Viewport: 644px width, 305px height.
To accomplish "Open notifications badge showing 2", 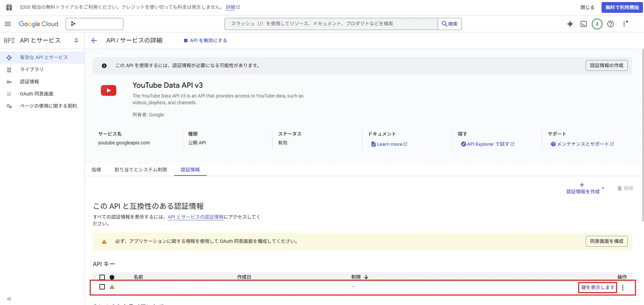I will [597, 24].
